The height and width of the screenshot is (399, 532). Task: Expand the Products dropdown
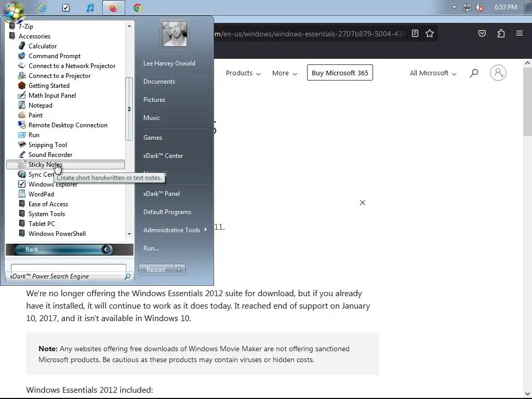tap(243, 73)
